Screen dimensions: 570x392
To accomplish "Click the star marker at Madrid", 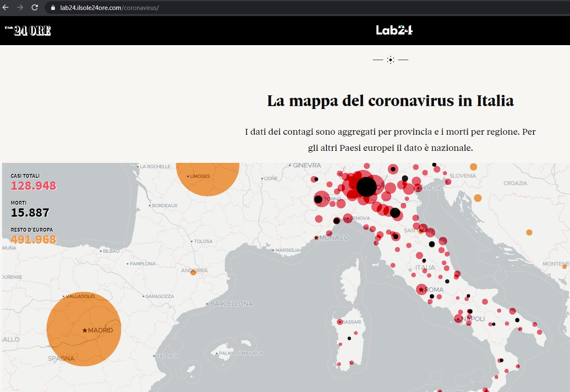I will [x=85, y=330].
